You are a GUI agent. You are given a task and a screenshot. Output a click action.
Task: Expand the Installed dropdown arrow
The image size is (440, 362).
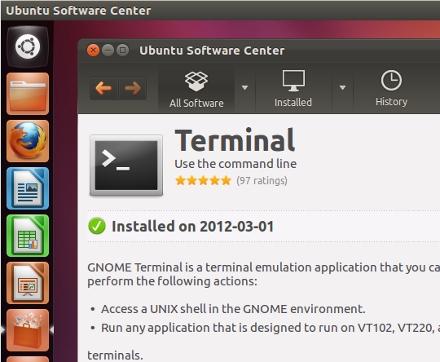coord(342,88)
